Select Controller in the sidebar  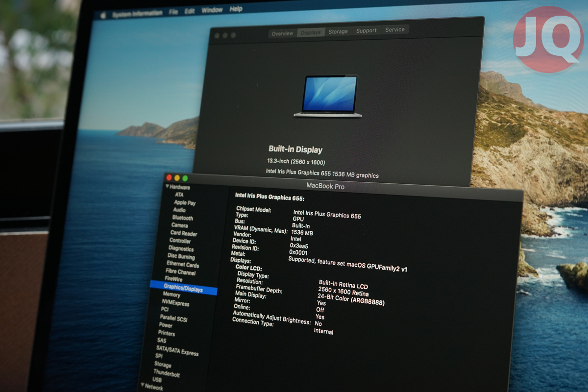[180, 241]
